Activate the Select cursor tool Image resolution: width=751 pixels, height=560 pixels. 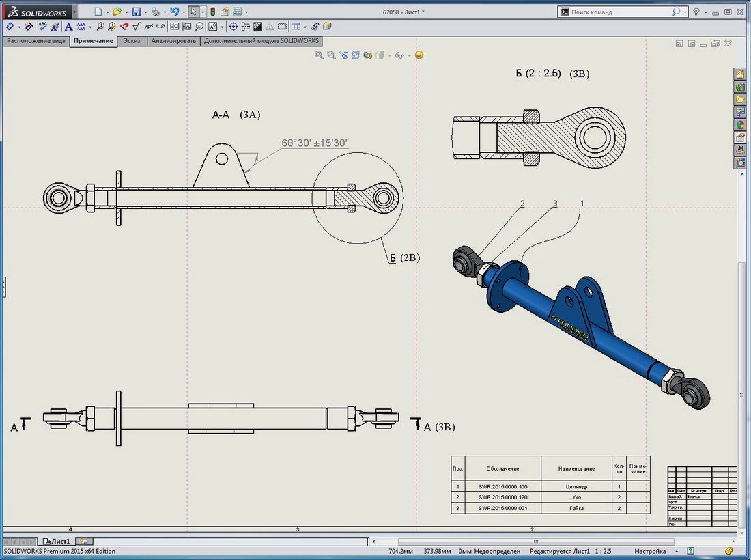pos(193,12)
